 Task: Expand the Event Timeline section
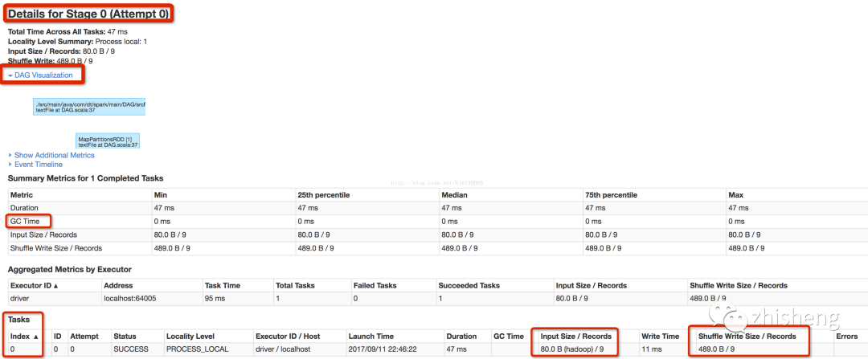pyautogui.click(x=35, y=165)
